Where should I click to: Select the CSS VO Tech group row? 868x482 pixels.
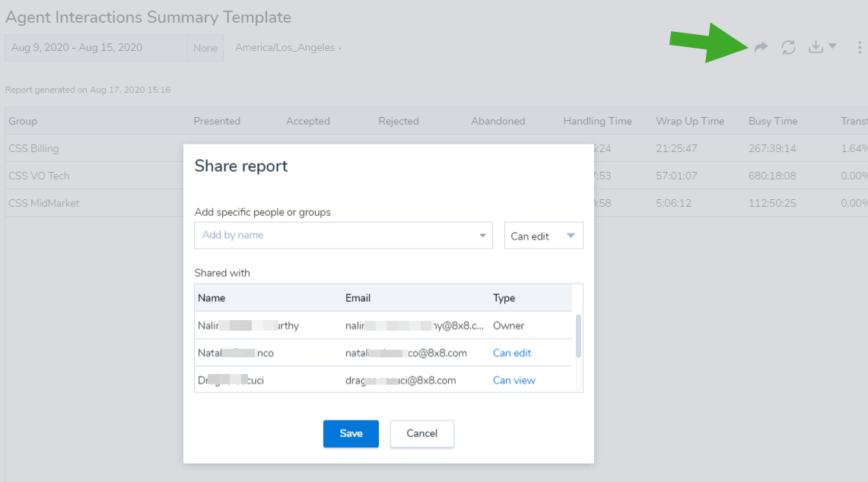(39, 176)
